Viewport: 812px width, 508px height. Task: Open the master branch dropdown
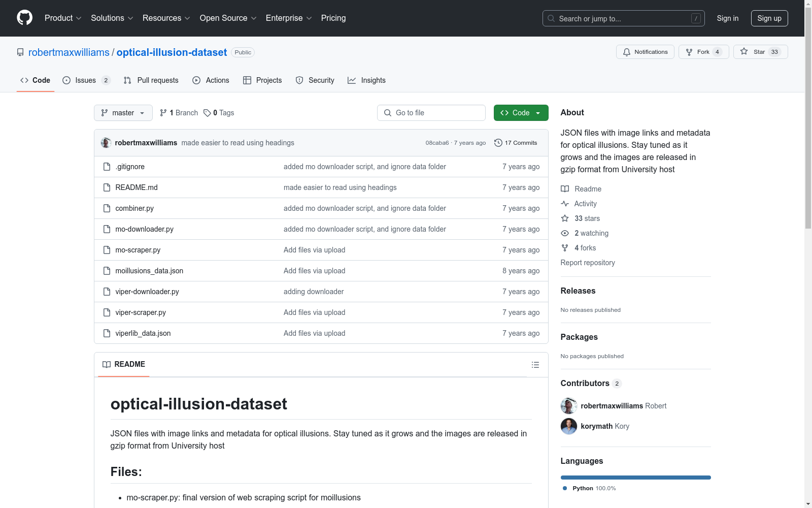tap(123, 113)
